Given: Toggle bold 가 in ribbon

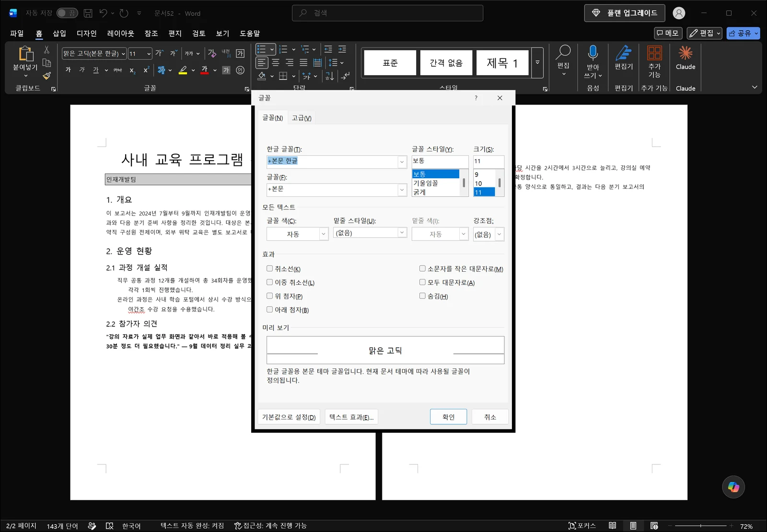Looking at the screenshot, I should tap(68, 70).
